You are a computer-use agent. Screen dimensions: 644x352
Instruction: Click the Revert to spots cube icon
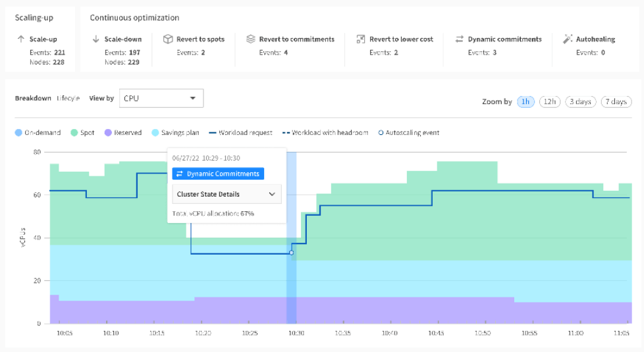pyautogui.click(x=168, y=39)
